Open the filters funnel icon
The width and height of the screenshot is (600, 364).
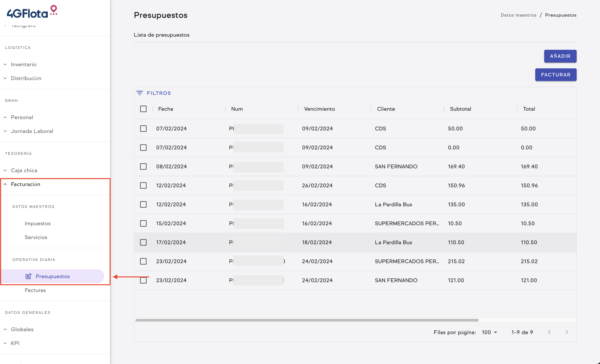(x=140, y=93)
